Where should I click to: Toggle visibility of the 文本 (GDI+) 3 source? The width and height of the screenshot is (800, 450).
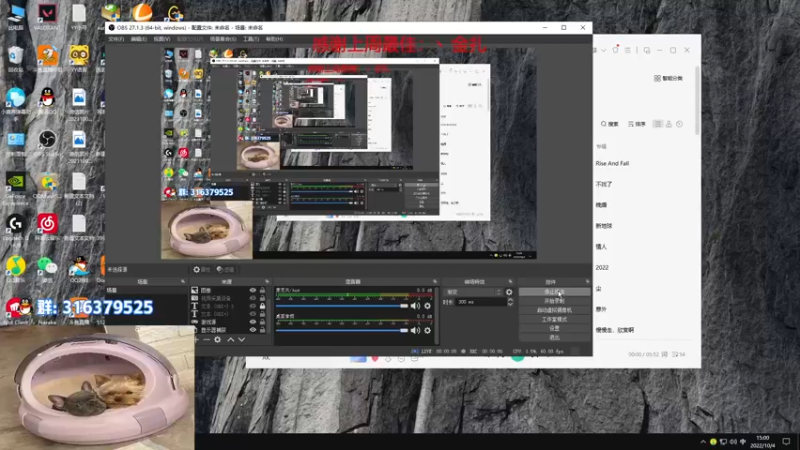[253, 306]
